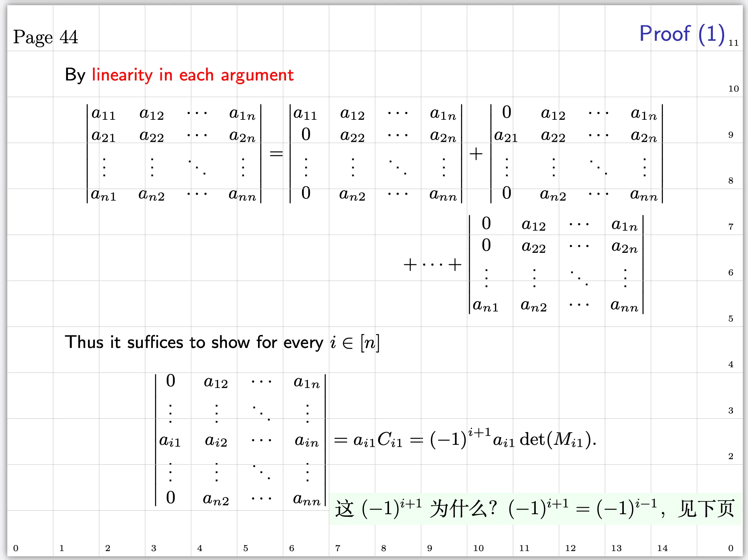Click grid label 14 on bottom axis
The width and height of the screenshot is (748, 560).
pos(662,548)
